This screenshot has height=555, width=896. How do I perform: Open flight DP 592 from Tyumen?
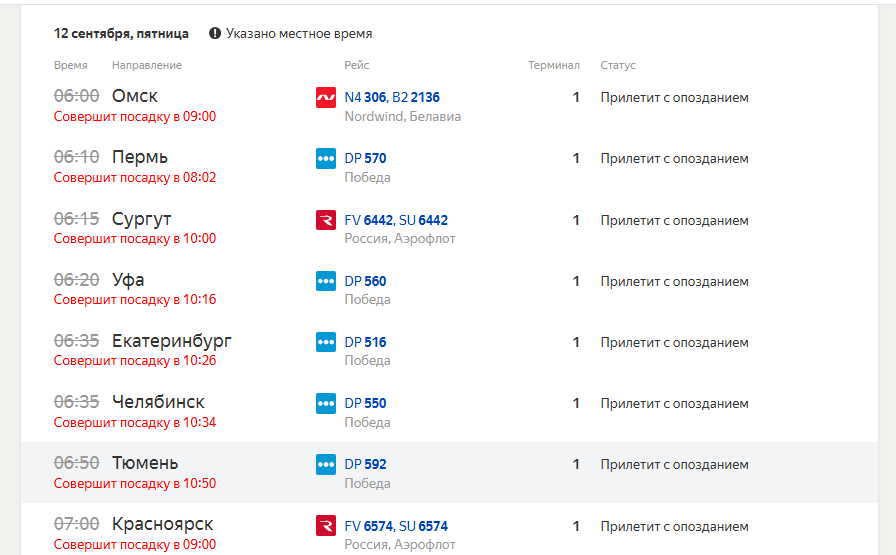365,465
